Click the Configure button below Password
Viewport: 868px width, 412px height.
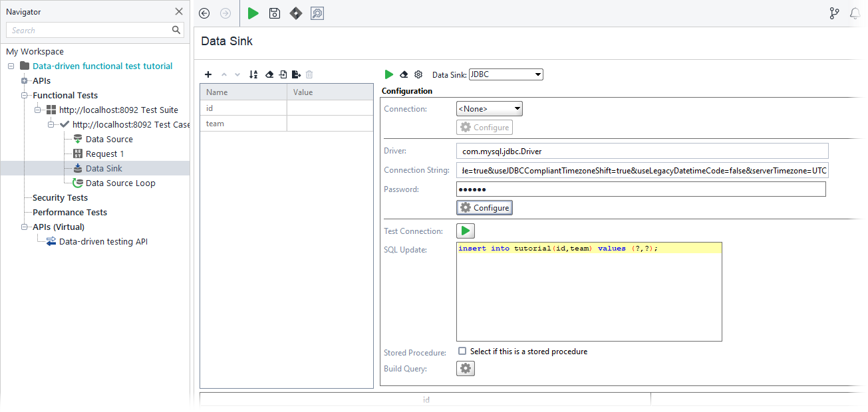pos(484,207)
